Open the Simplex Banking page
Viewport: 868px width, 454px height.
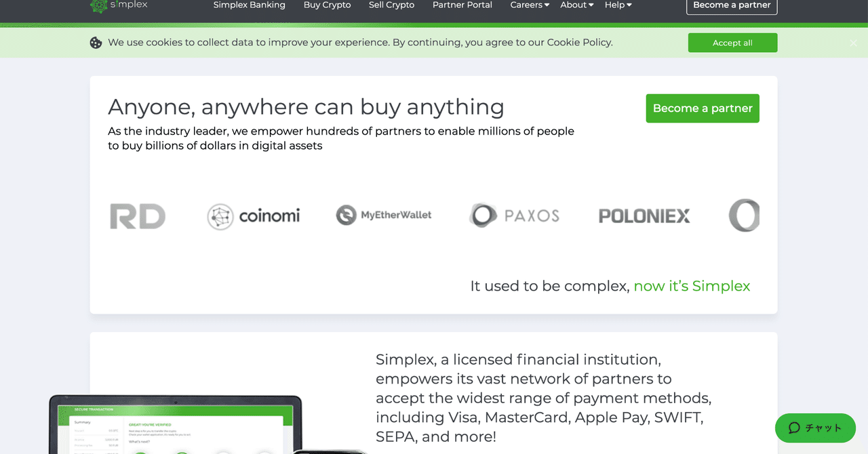(249, 5)
